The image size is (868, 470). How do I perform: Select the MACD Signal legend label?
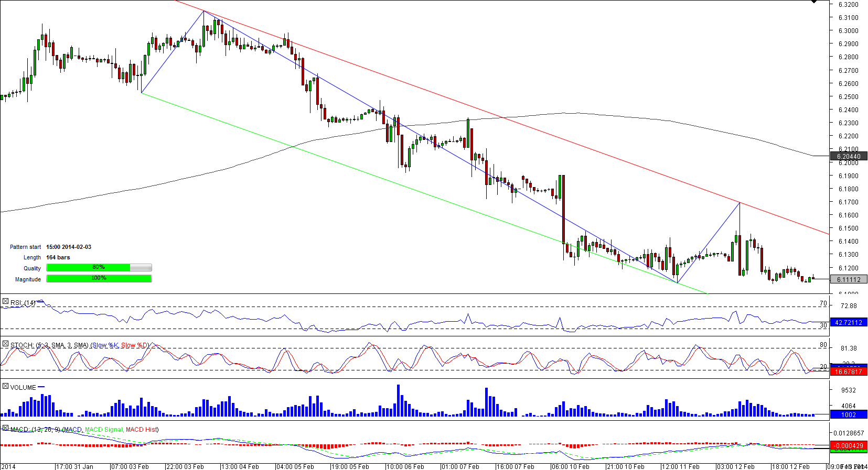pyautogui.click(x=103, y=430)
